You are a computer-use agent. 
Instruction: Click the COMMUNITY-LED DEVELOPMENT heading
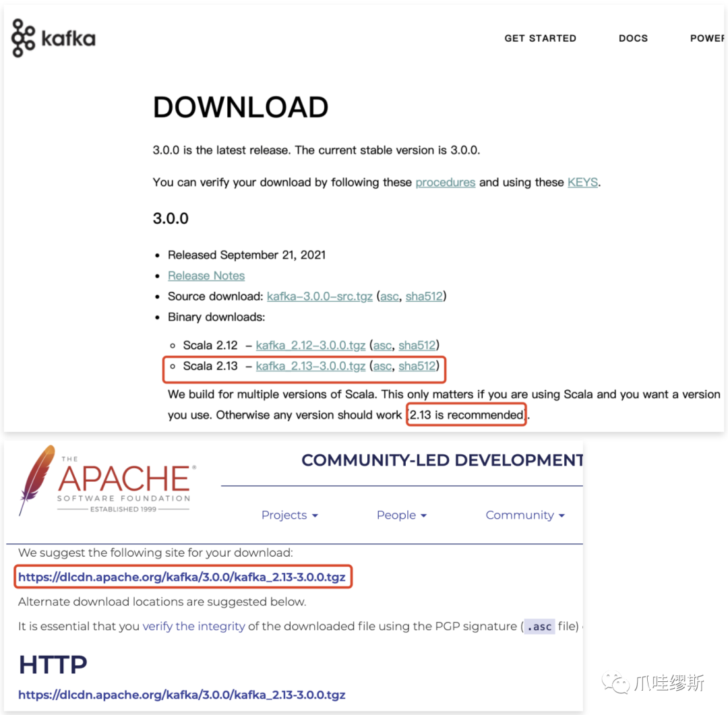click(442, 460)
